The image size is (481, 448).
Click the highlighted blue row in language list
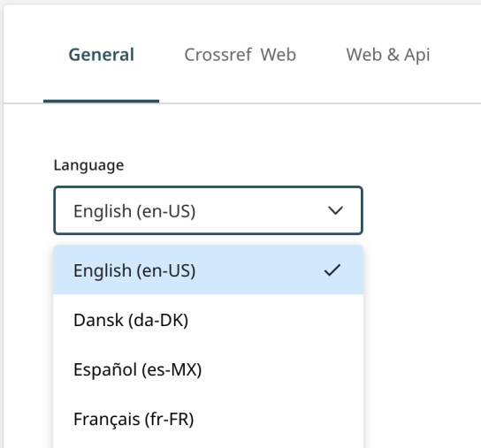[x=209, y=270]
